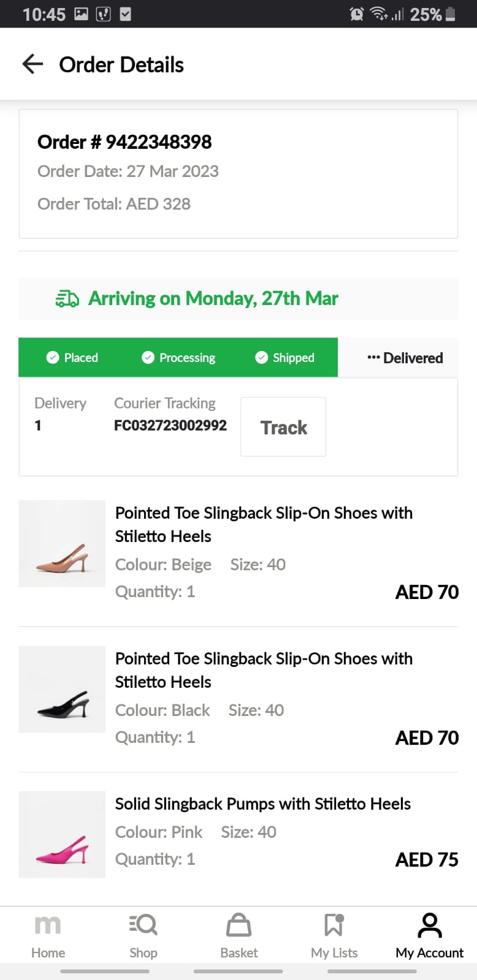Tap the back arrow icon

pos(32,64)
